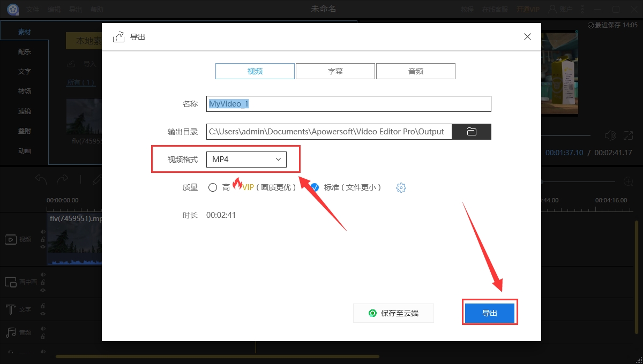
Task: Toggle the 文字 track lock
Action: 43,306
